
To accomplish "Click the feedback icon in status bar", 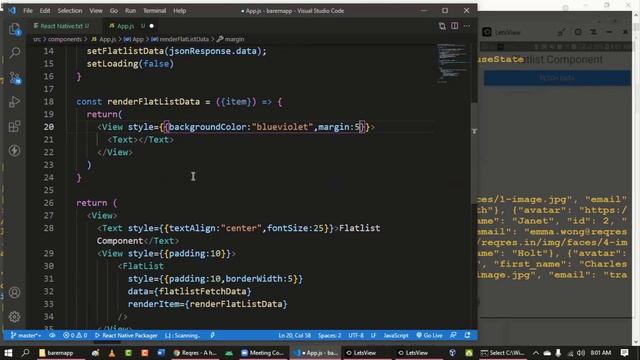I will (x=453, y=336).
